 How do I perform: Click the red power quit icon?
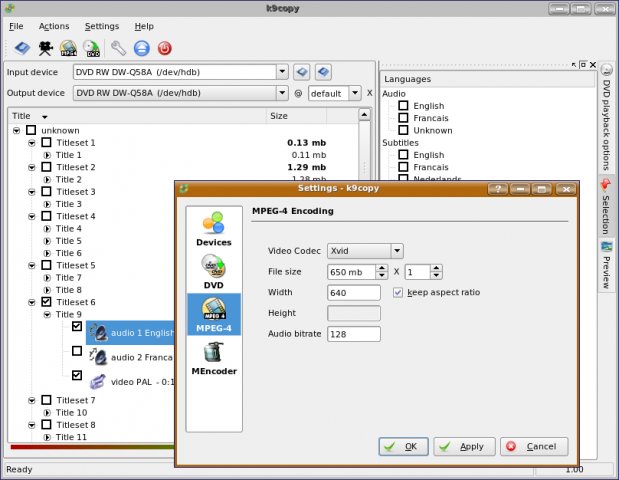tap(165, 47)
